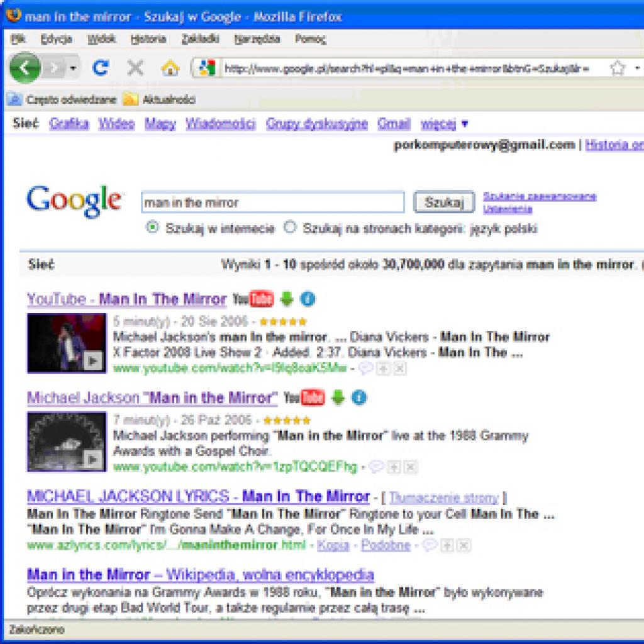Open the Edycja menu

[57, 39]
